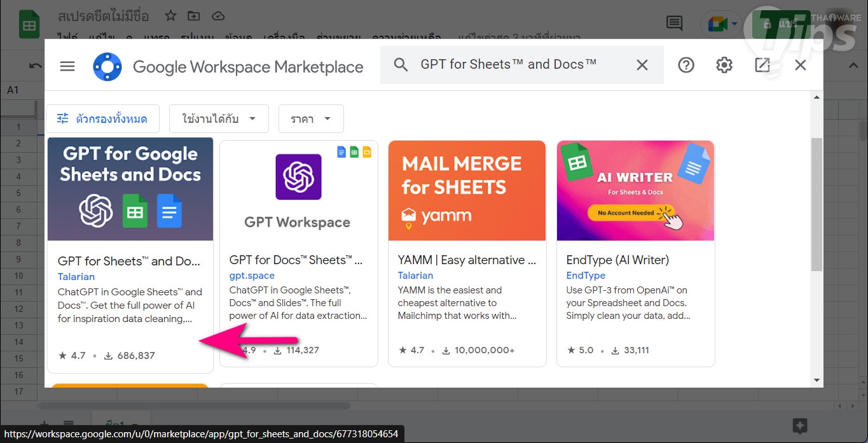Open EndType (AI Writer) title
Image resolution: width=868 pixels, height=443 pixels.
click(617, 260)
